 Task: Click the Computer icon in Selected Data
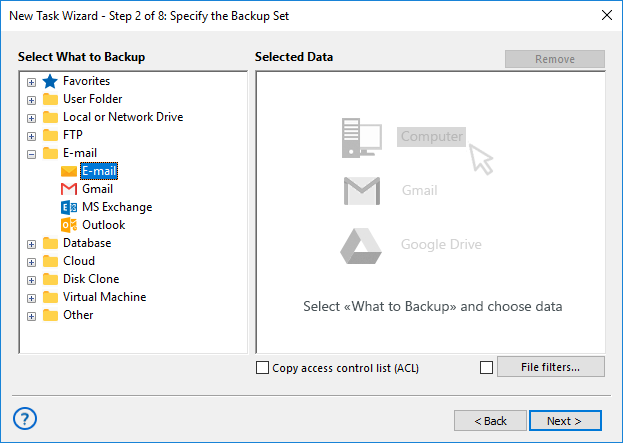pyautogui.click(x=362, y=136)
